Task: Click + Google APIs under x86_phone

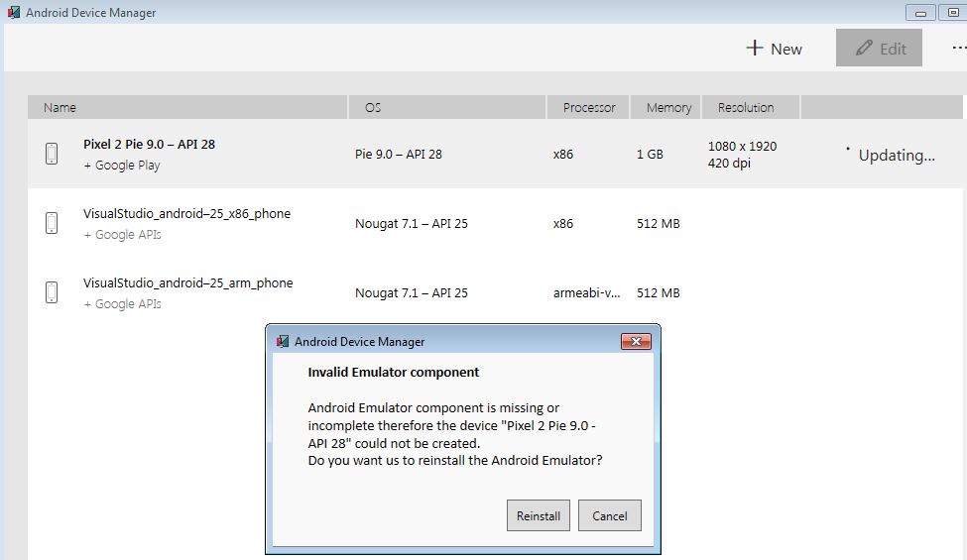Action: coord(122,235)
